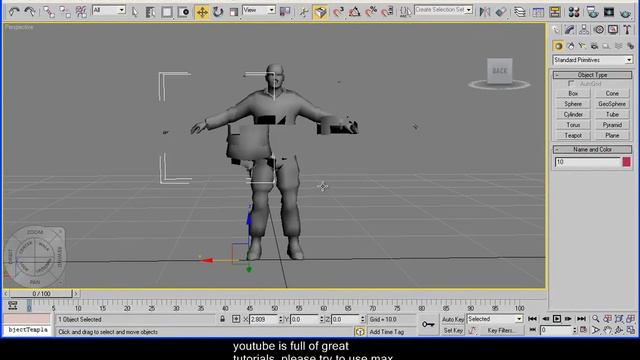Toggle the Auto Key button

[x=453, y=319]
